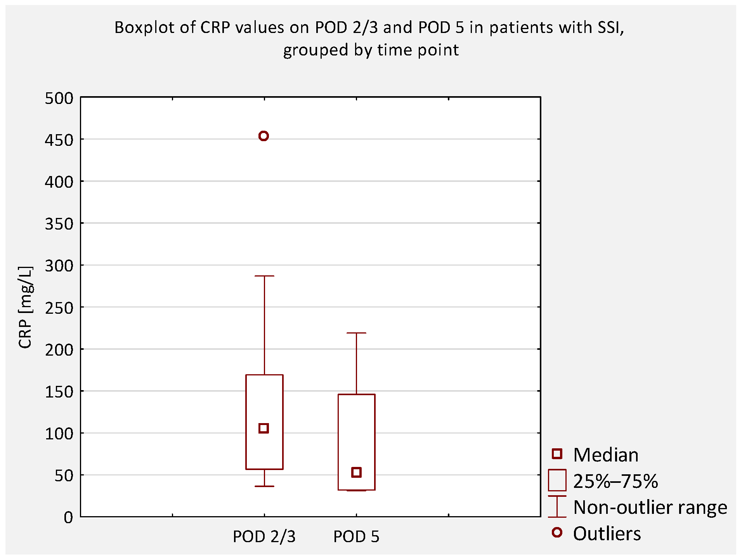
Task: Select the POD 2/3 median square marker
Action: [x=264, y=428]
